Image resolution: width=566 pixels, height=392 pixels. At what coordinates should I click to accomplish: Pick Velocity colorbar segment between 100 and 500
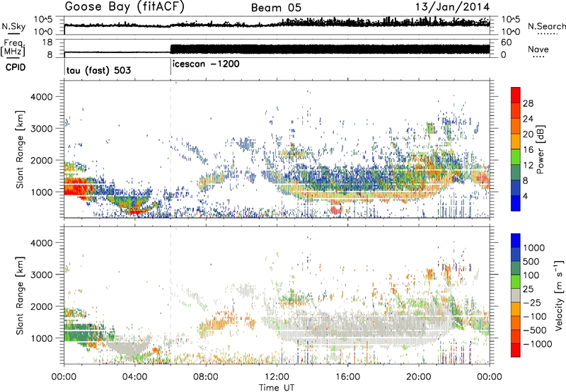516,268
